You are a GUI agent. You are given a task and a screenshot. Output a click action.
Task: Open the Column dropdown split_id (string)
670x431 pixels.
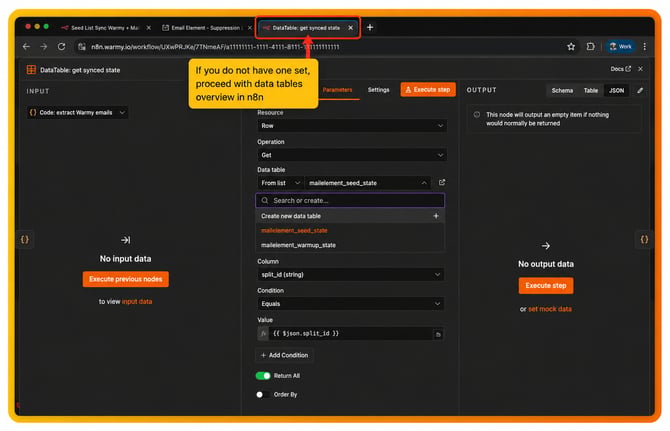pos(350,275)
